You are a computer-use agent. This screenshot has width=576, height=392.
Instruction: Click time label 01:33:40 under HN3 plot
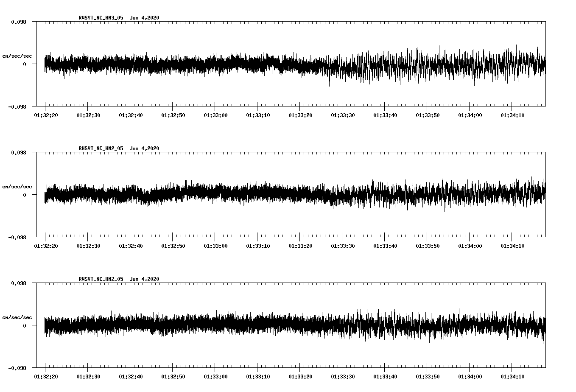[x=385, y=115]
